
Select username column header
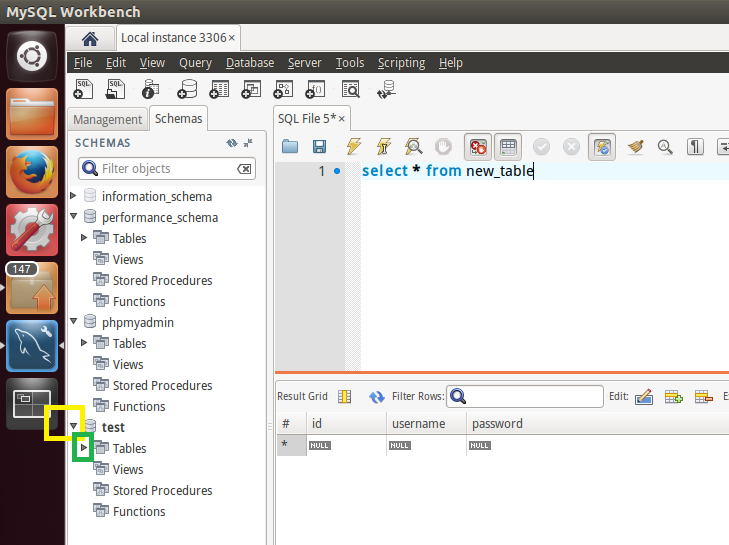[x=426, y=424]
